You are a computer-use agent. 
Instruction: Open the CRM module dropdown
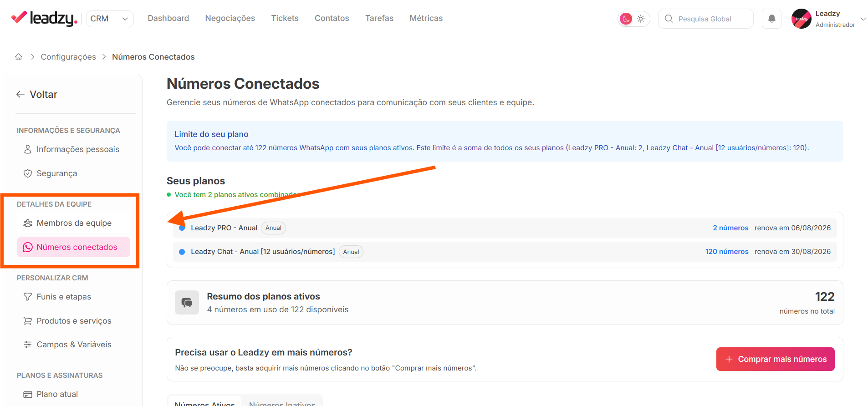(x=110, y=19)
